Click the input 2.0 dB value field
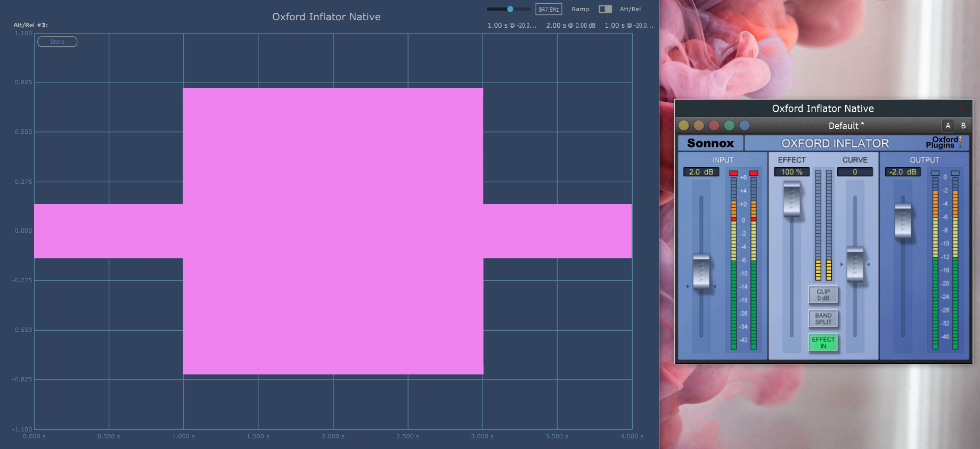Screen dimensions: 980x449 (x=701, y=172)
